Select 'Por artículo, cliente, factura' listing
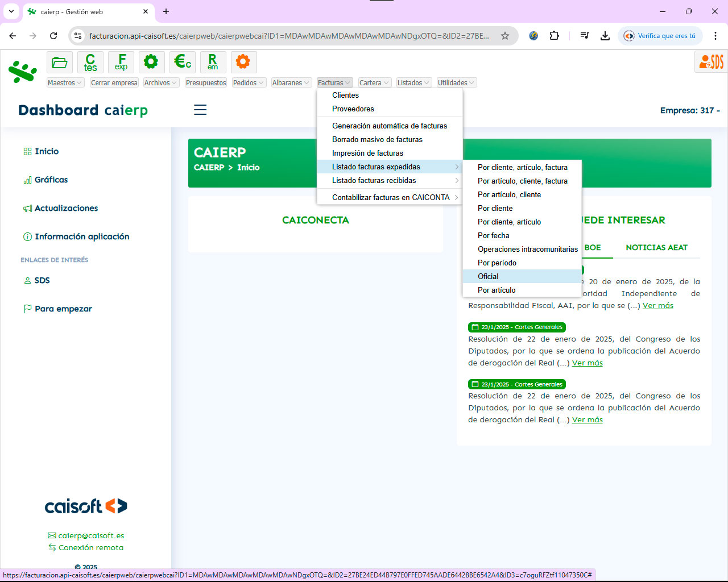 pyautogui.click(x=522, y=181)
